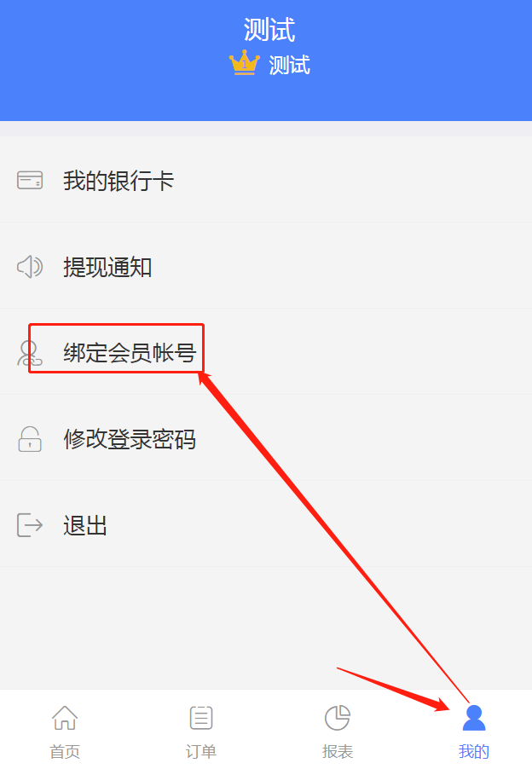Switch to the 订单 tab label

[201, 751]
